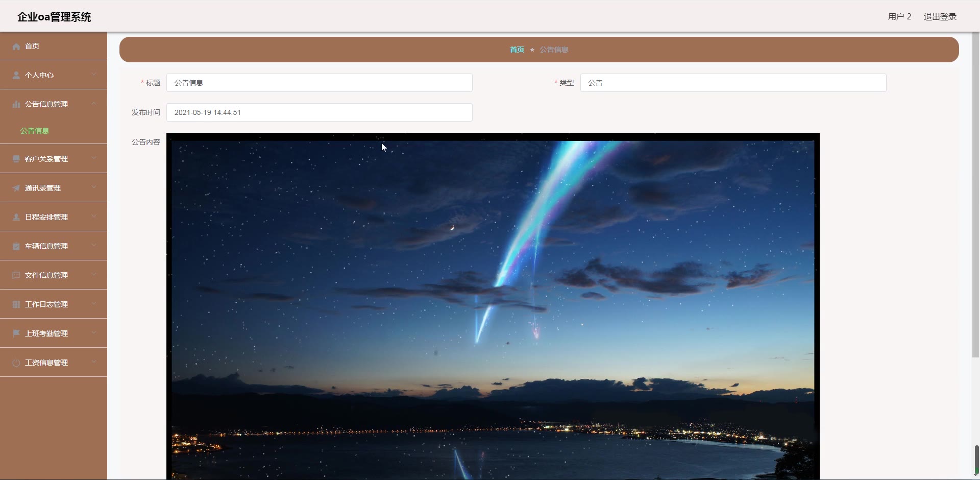Go to 首页 via breadcrumb link
The height and width of the screenshot is (480, 980).
(x=517, y=50)
